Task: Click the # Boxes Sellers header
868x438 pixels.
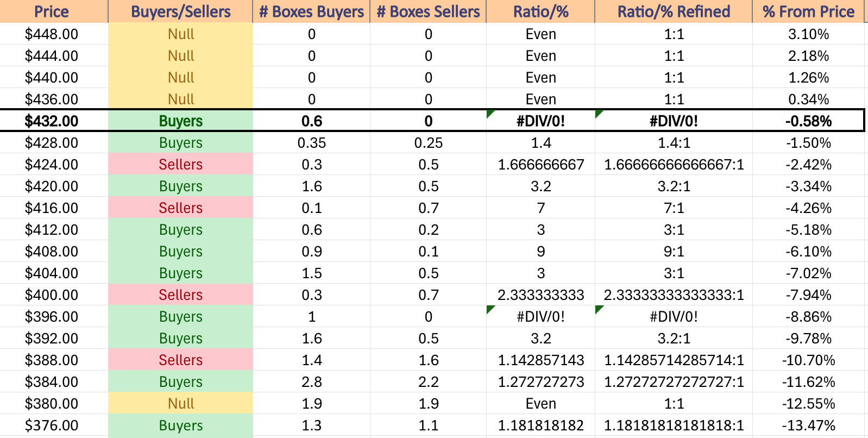Action: coord(429,11)
